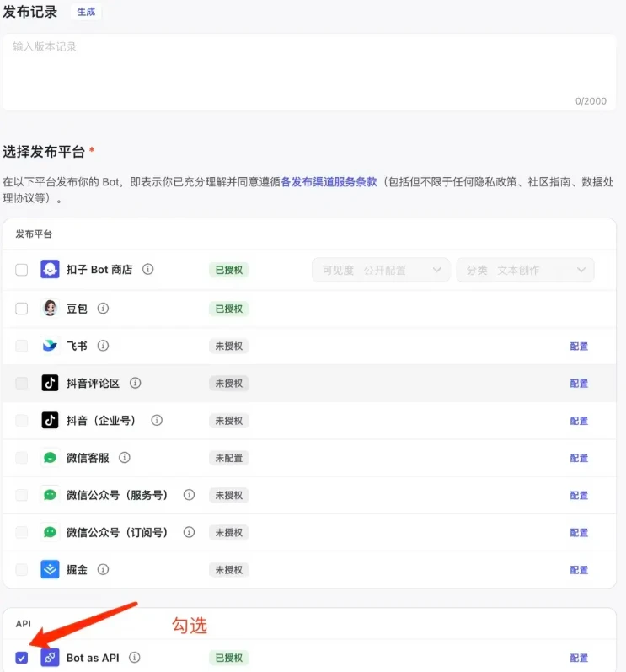Image resolution: width=626 pixels, height=672 pixels.
Task: Click 配置 for 抖音（企业号）
Action: point(579,421)
